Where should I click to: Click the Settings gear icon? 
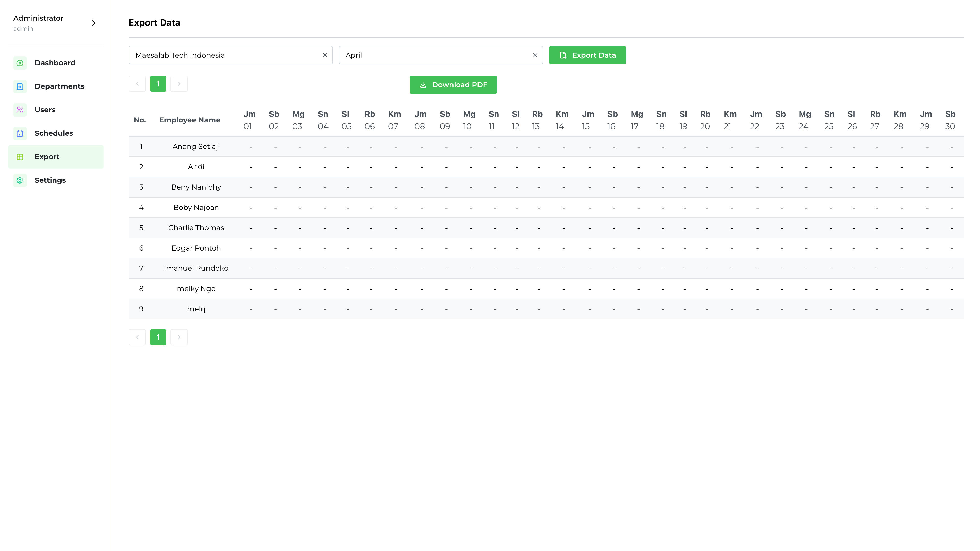pyautogui.click(x=20, y=180)
